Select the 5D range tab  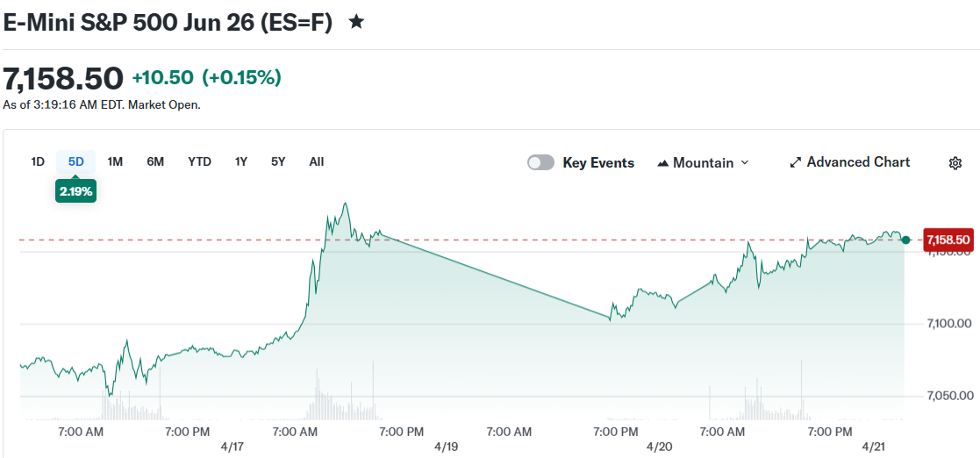point(75,161)
